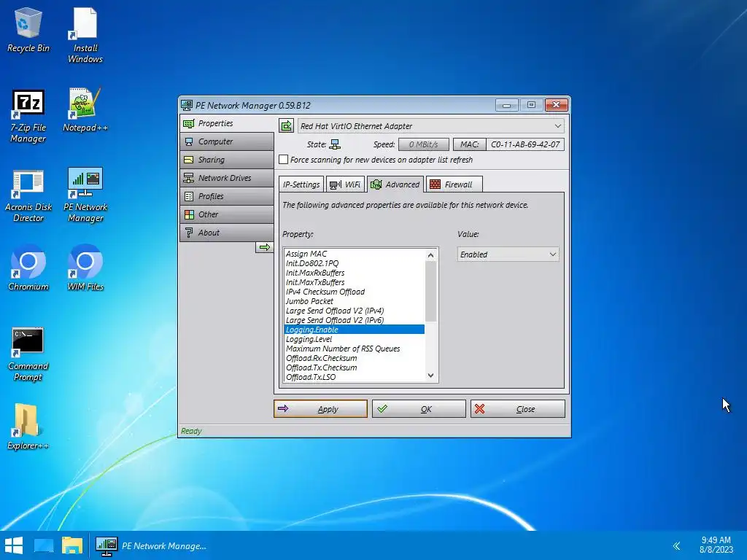747x560 pixels.
Task: Click the MAC address field
Action: (525, 144)
